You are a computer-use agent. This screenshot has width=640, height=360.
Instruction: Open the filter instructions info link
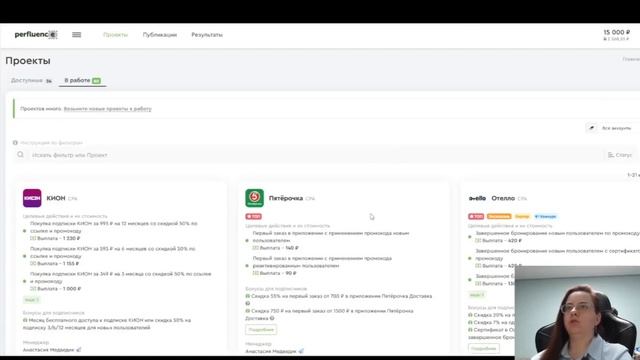click(x=48, y=143)
